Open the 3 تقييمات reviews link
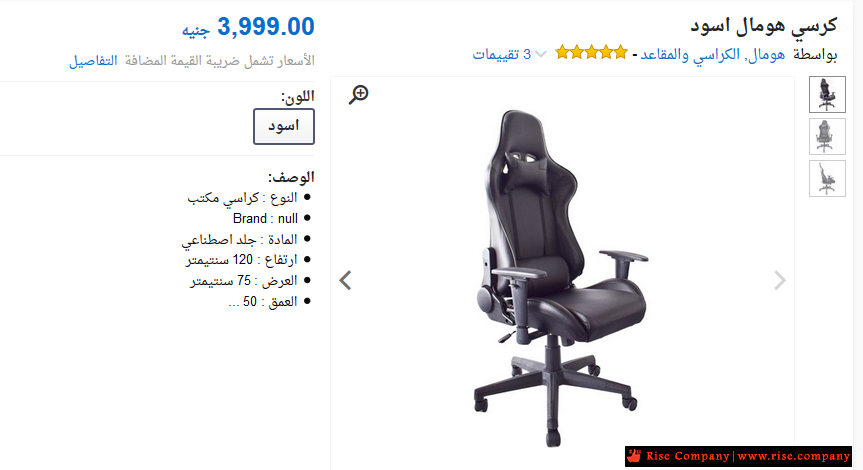This screenshot has height=470, width=863. [501, 54]
